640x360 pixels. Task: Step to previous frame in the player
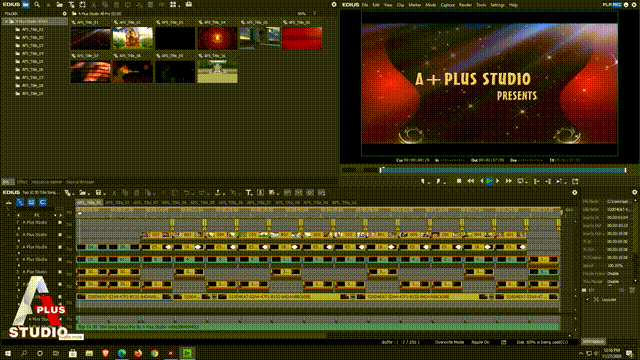point(482,181)
